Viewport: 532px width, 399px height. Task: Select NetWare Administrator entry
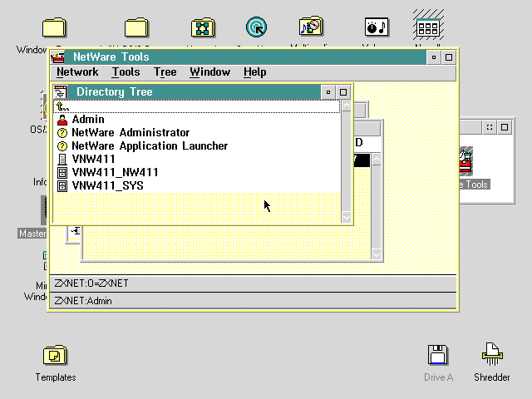131,133
